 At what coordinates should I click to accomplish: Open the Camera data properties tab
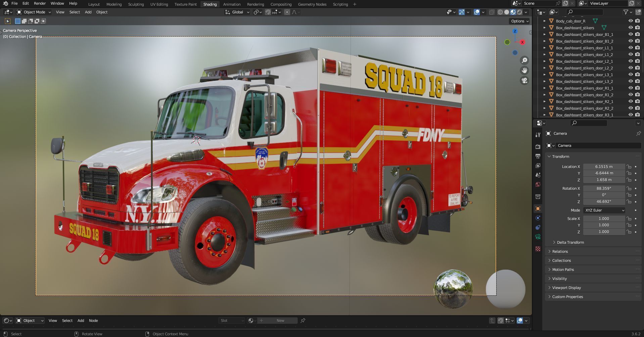pos(538,237)
